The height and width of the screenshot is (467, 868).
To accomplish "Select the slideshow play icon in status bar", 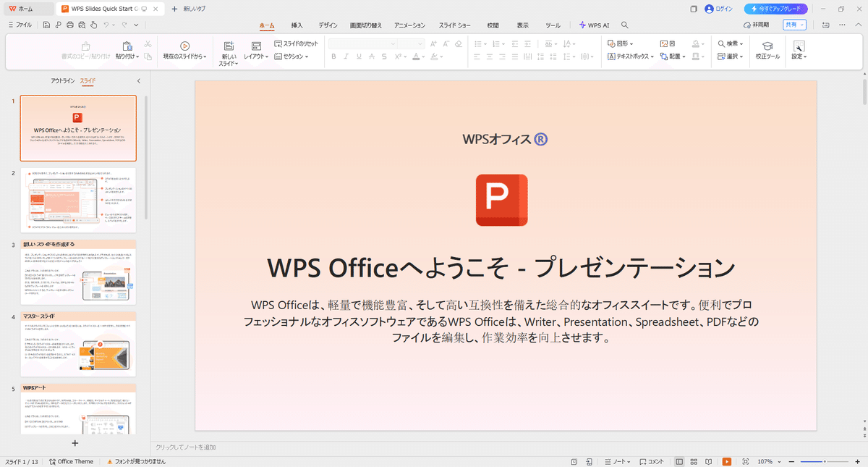I will tap(726, 461).
